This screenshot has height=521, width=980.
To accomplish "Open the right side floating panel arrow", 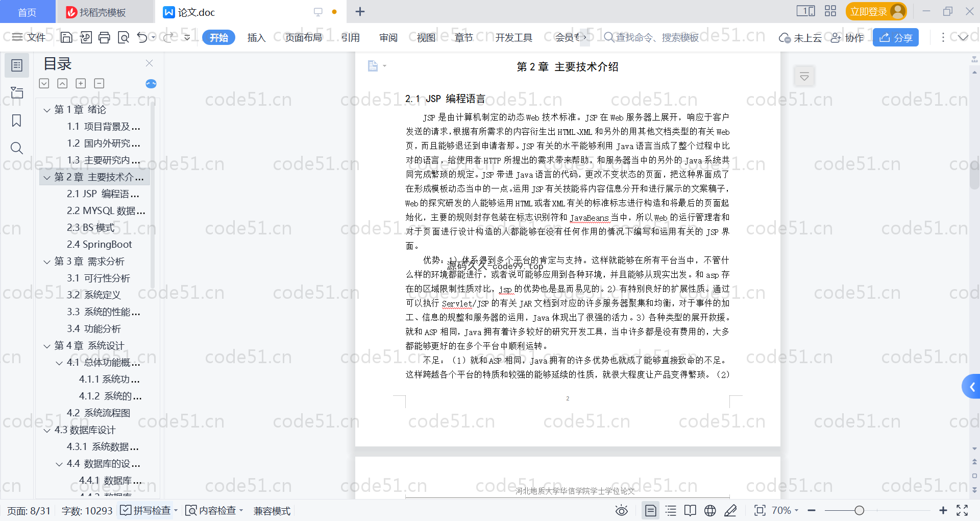I will pyautogui.click(x=972, y=387).
